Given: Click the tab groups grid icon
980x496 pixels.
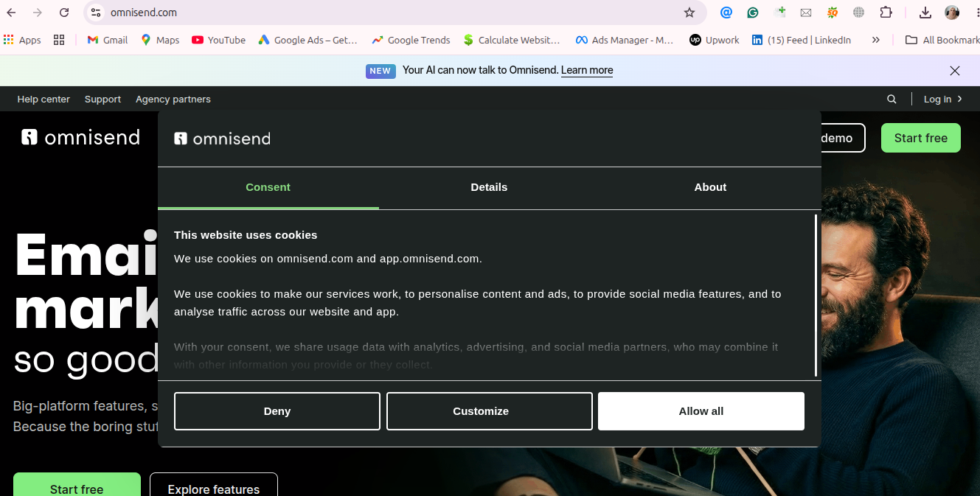Looking at the screenshot, I should [59, 40].
